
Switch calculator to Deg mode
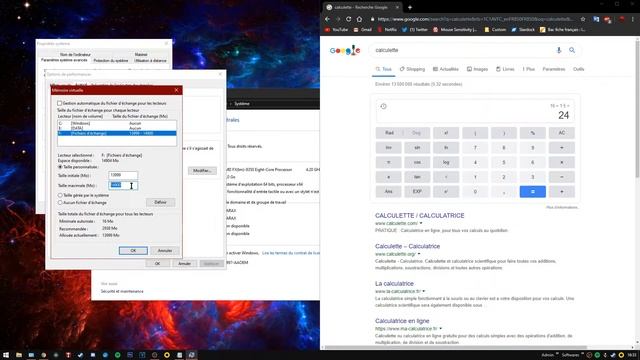coord(416,133)
